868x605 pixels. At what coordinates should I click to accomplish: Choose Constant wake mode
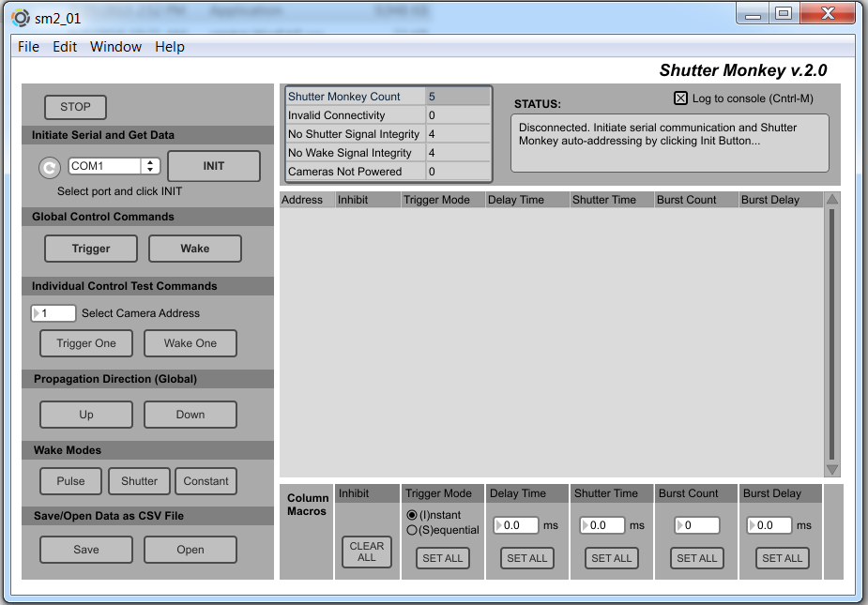206,481
